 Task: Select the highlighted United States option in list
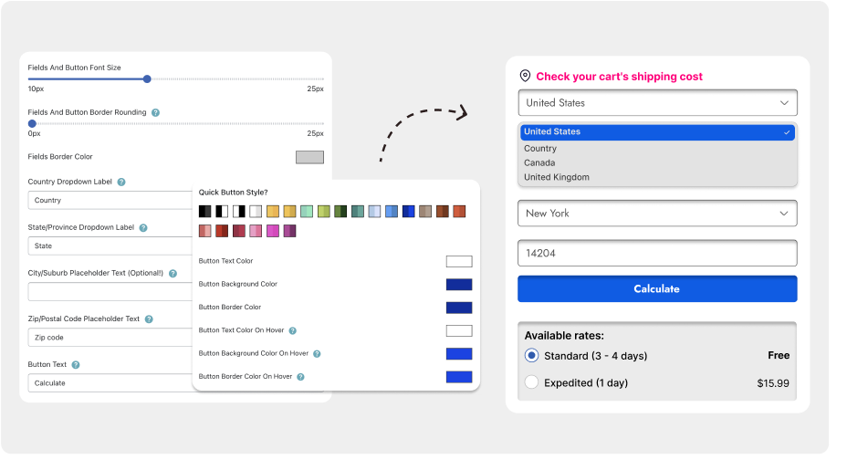pos(658,131)
